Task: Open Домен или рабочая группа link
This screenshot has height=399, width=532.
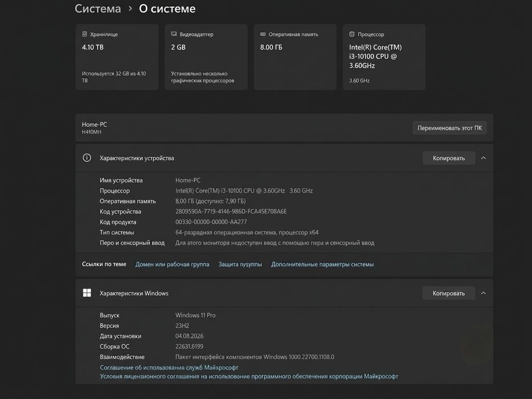Action: point(172,264)
